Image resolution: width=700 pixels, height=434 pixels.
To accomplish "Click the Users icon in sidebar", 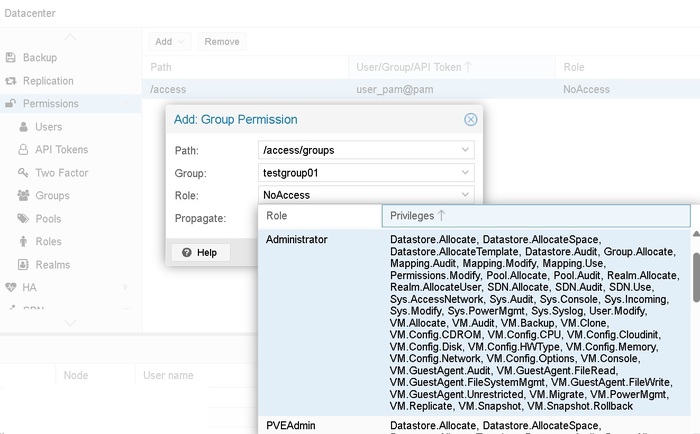I will [x=25, y=127].
